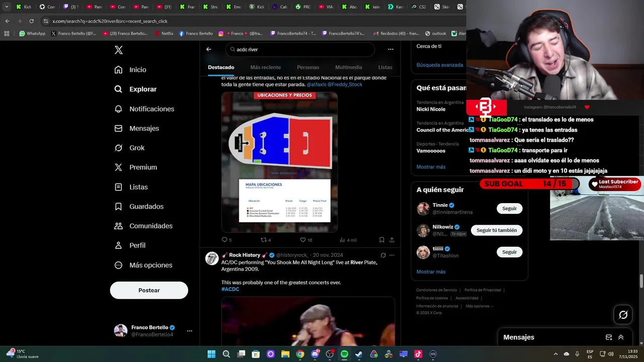Viewport: 644px width, 362px height.
Task: Focus the 'acdc river' search field
Action: pos(300,49)
